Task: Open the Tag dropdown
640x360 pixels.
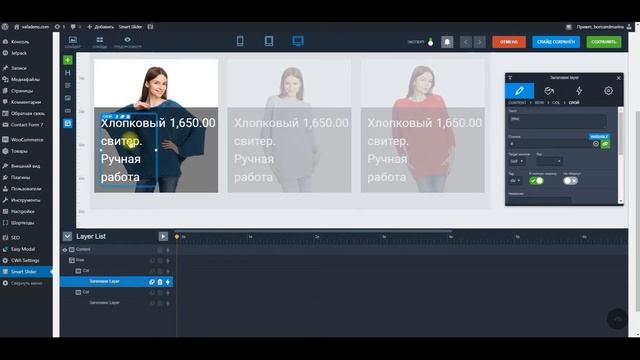Action: click(515, 180)
